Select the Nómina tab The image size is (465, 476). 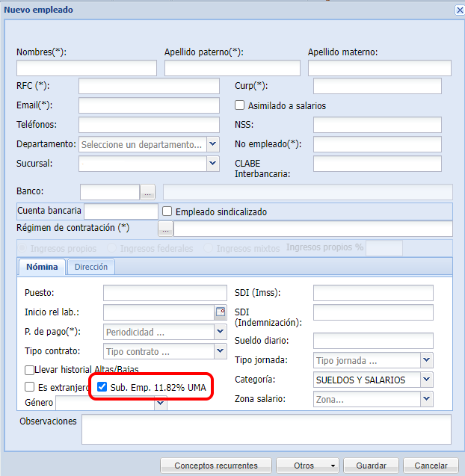(x=42, y=267)
